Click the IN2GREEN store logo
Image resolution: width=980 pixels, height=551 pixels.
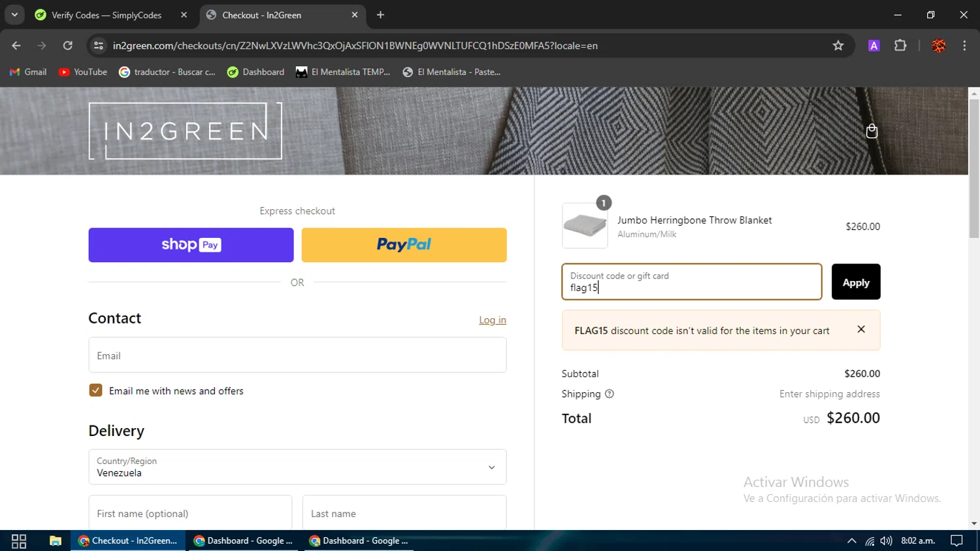pyautogui.click(x=186, y=131)
